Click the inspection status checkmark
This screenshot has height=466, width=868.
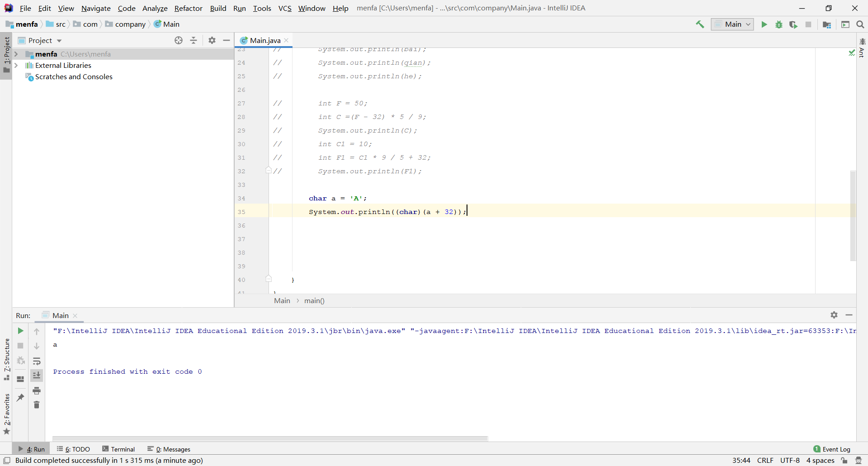point(852,53)
